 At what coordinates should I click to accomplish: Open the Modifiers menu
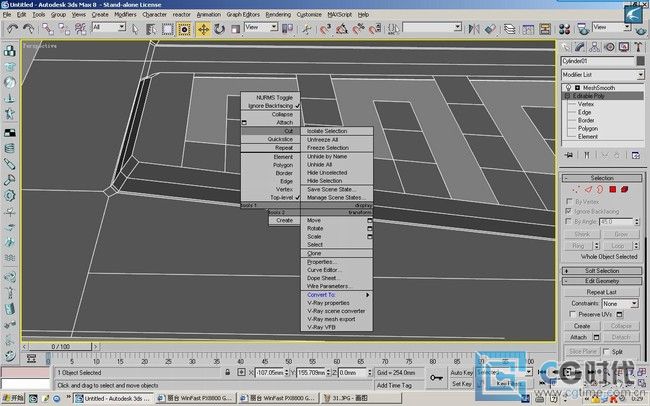tap(125, 15)
